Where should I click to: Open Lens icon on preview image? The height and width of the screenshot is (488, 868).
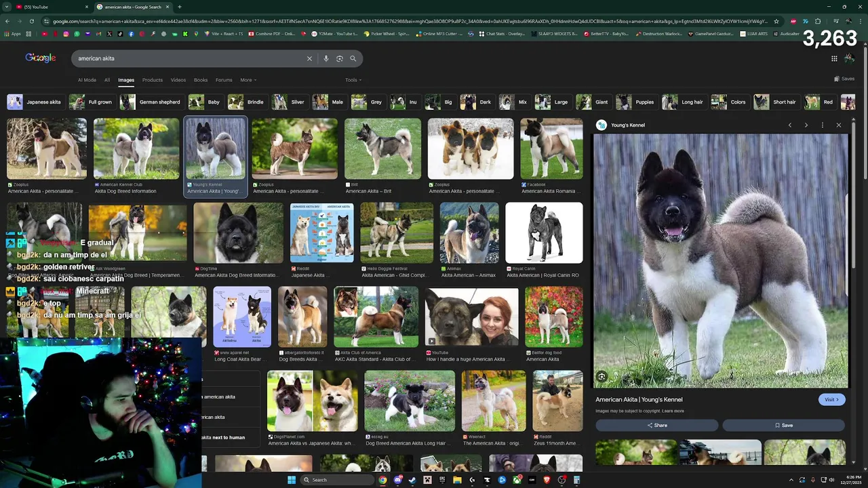tap(601, 377)
